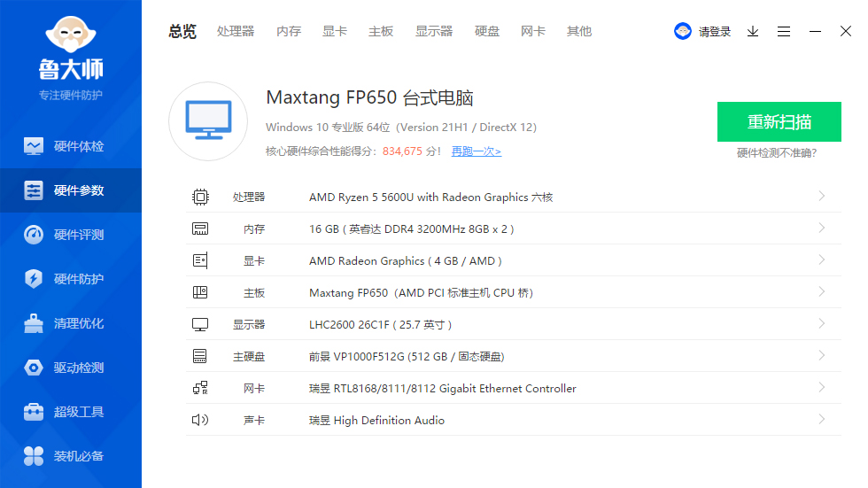Click Maxtang FP650 台式电脑 title
Viewport: 868px width, 488px height.
pos(370,98)
